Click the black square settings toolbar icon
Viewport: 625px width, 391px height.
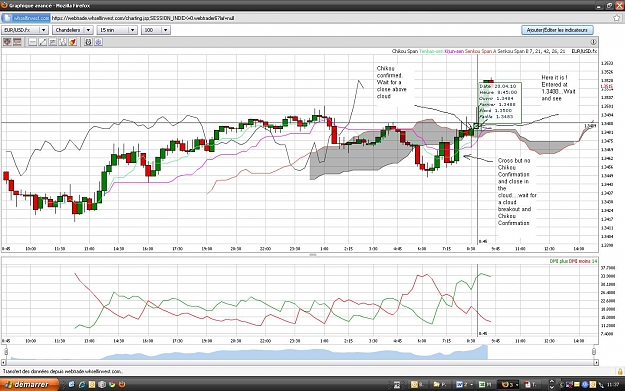pyautogui.click(x=88, y=42)
